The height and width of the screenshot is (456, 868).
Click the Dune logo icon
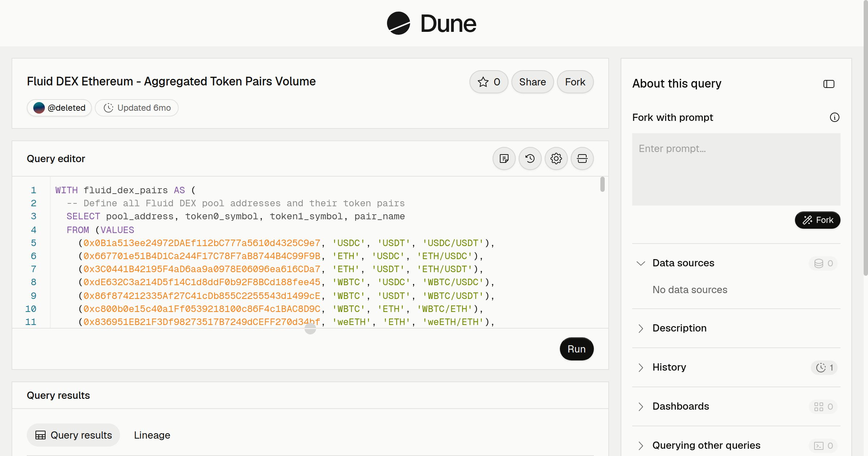pyautogui.click(x=398, y=23)
